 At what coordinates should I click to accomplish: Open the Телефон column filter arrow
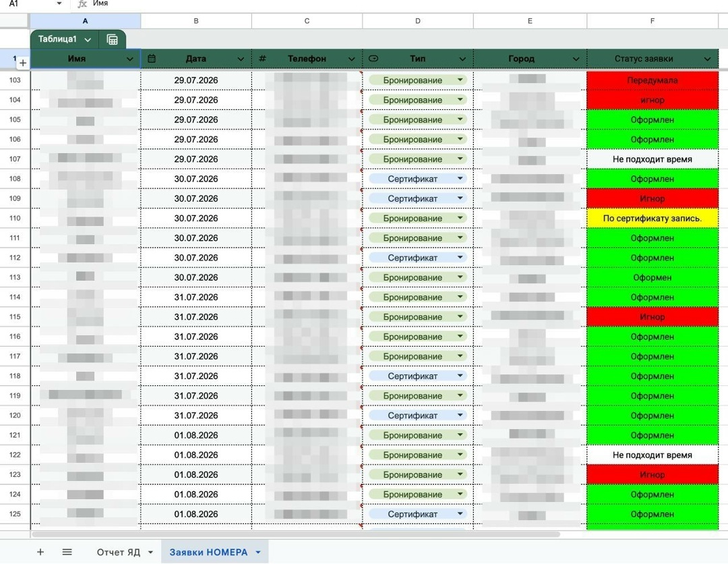point(351,59)
